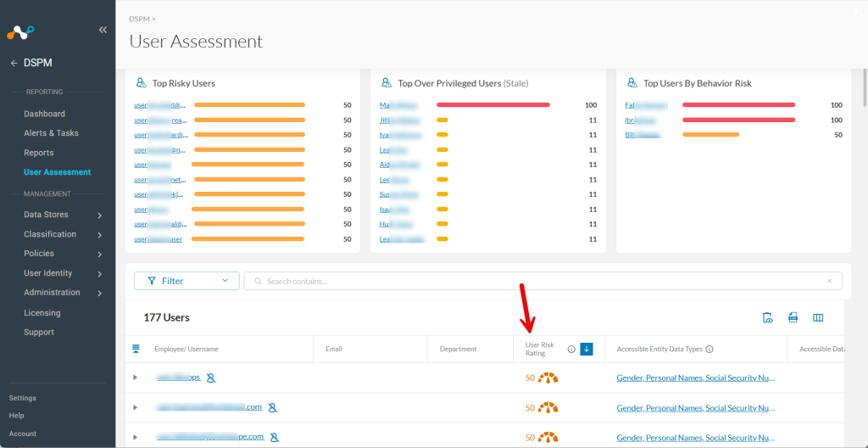Click the collapse-all rows icon in table header
Screen dimensions: 868x448
point(136,349)
